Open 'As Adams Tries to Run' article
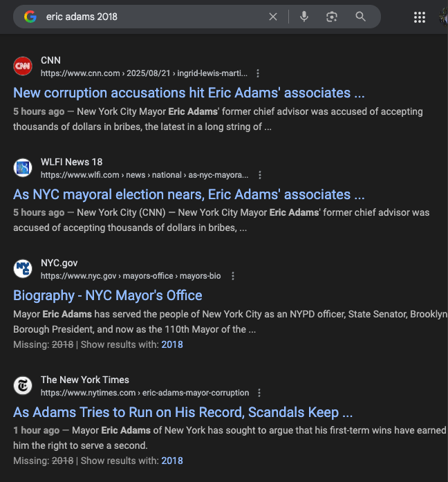The width and height of the screenshot is (448, 482). pos(183,412)
